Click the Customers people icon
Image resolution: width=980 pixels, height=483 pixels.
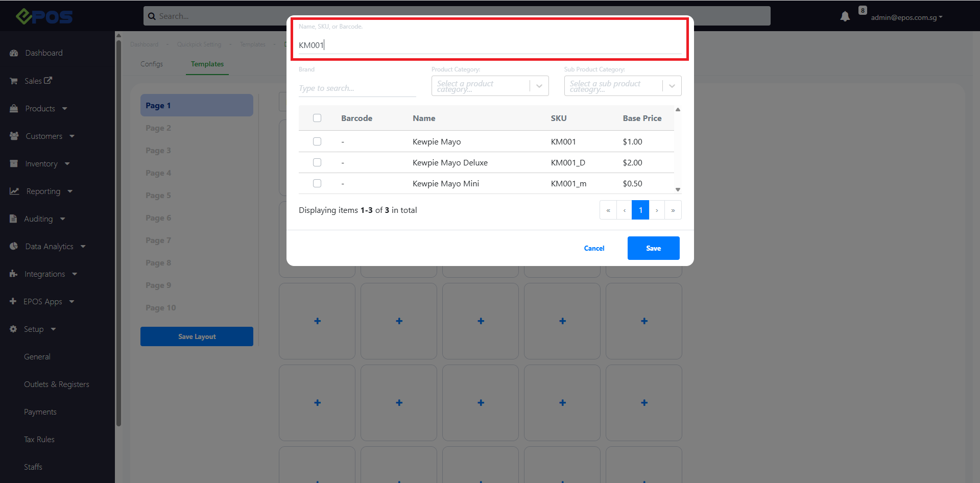[14, 136]
